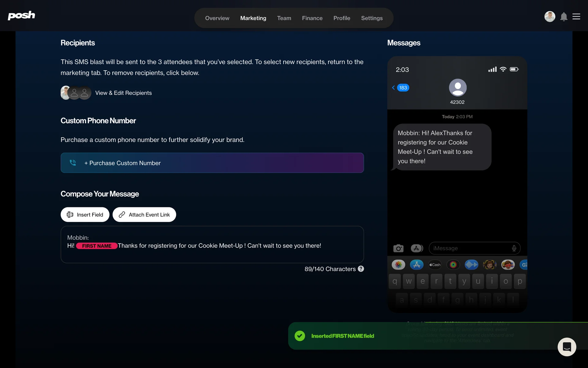This screenshot has width=588, height=368.
Task: Open View & Edit Recipients link
Action: click(123, 93)
